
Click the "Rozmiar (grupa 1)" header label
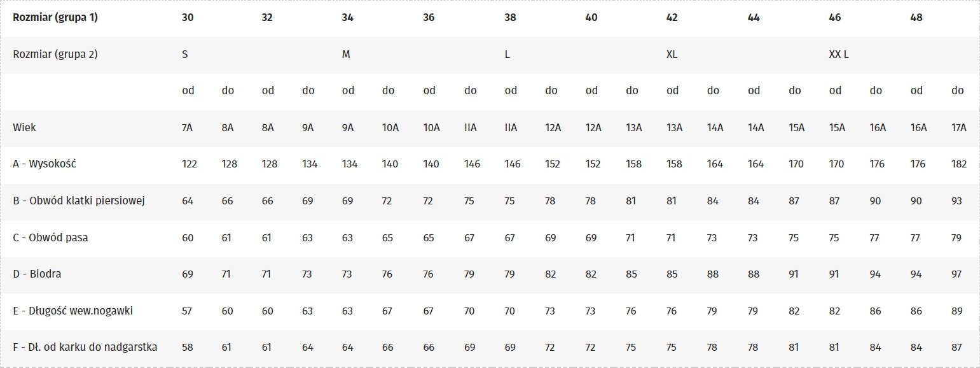pos(55,18)
